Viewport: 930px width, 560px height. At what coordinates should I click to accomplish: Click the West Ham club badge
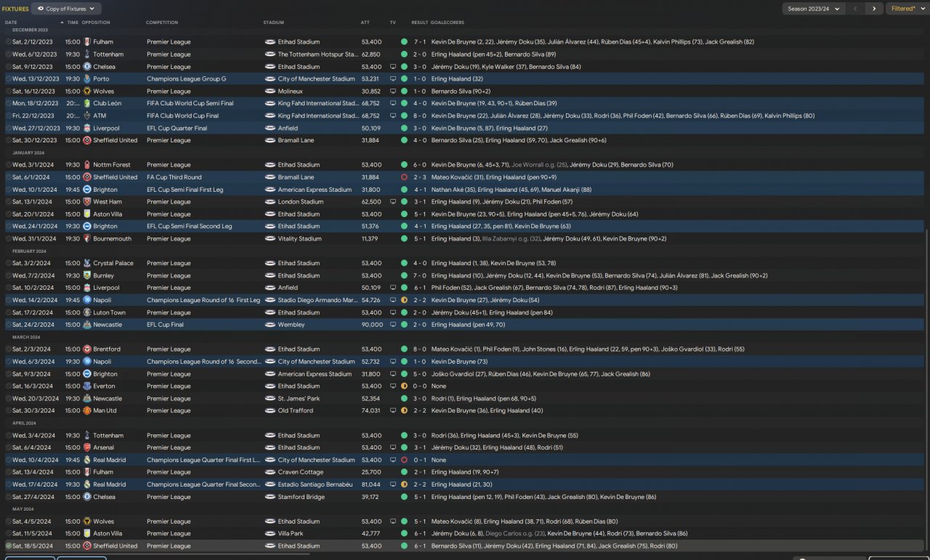tap(87, 202)
